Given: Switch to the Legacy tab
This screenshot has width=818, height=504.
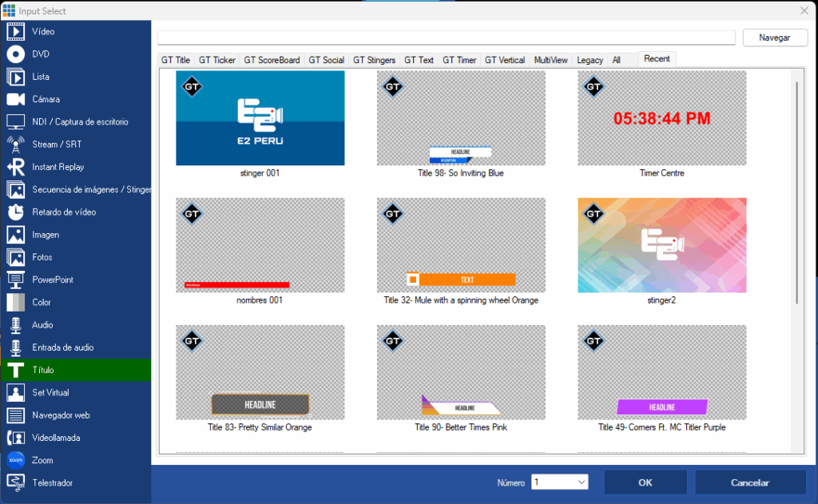Looking at the screenshot, I should click(x=590, y=60).
